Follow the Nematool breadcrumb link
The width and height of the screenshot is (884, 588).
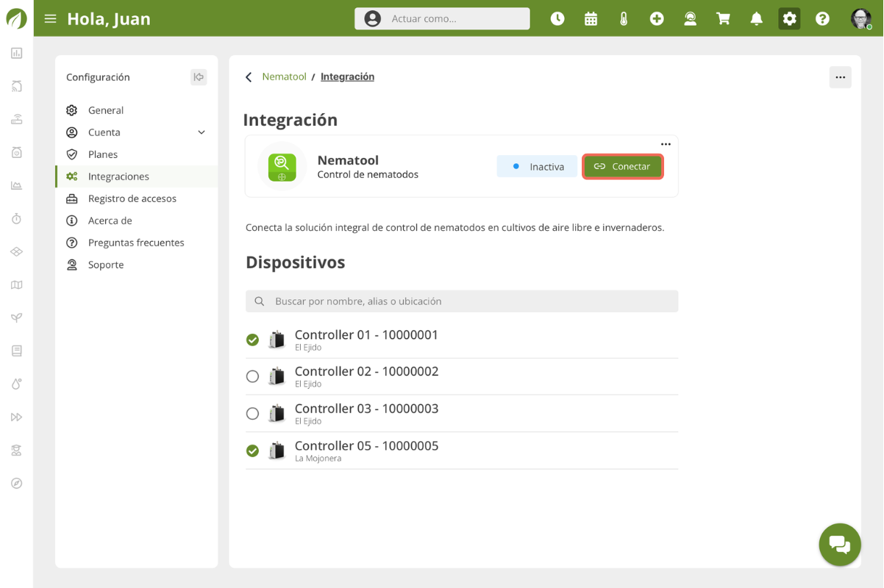284,76
